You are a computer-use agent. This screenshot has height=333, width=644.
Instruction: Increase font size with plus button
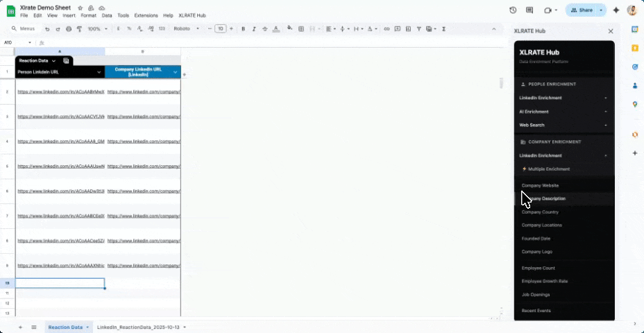(x=231, y=28)
